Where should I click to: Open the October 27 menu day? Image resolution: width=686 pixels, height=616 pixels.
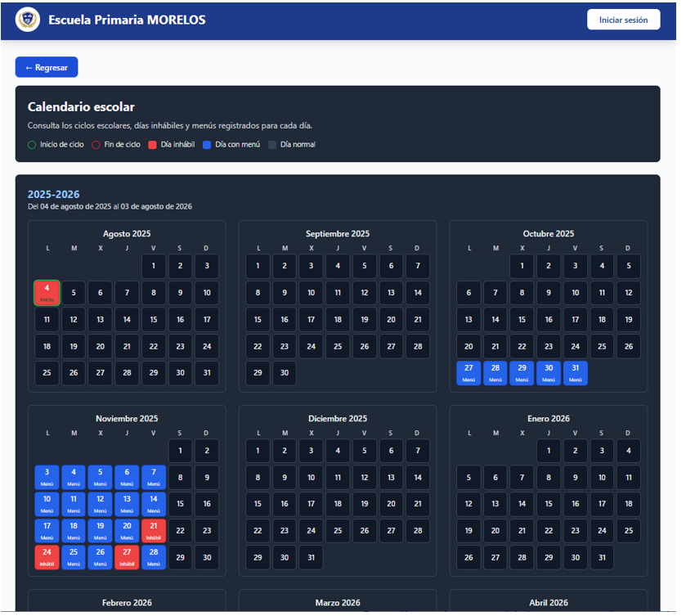coord(469,373)
